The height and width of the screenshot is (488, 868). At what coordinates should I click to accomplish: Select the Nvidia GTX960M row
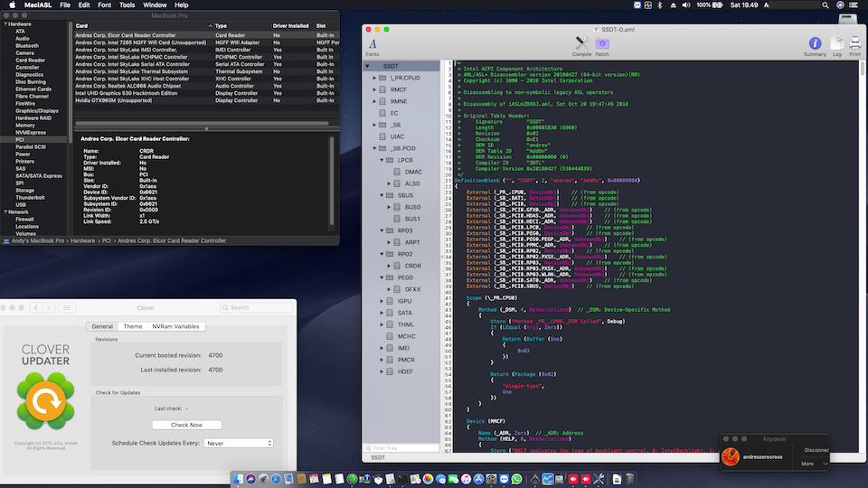(113, 99)
